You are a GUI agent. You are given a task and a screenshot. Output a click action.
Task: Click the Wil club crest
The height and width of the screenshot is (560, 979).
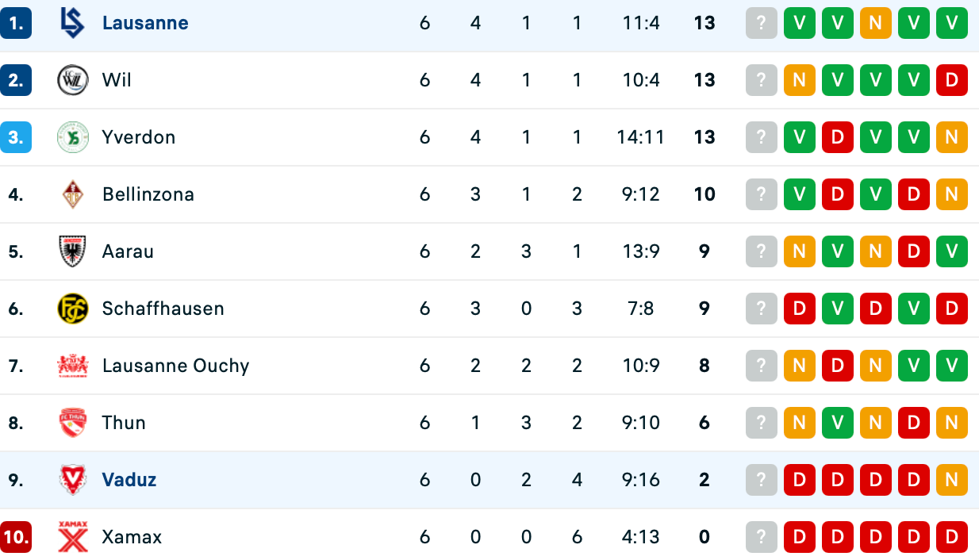click(x=72, y=80)
